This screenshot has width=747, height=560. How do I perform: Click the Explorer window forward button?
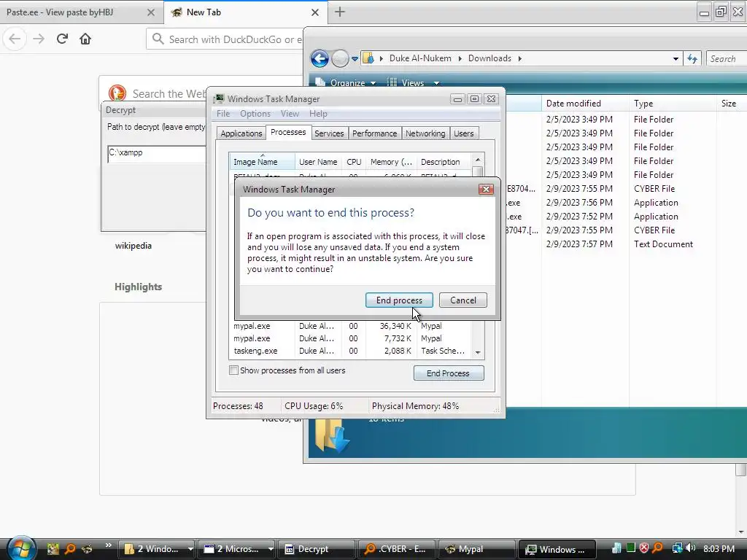tap(340, 58)
